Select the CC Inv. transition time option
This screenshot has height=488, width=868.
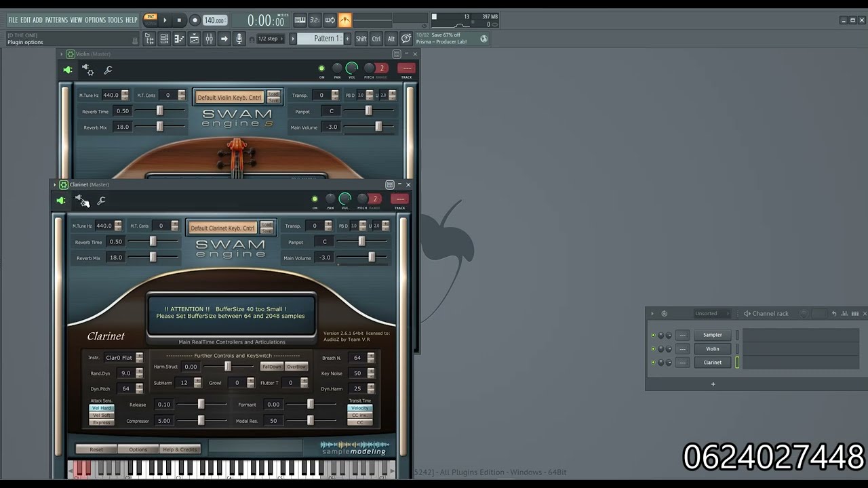point(360,415)
